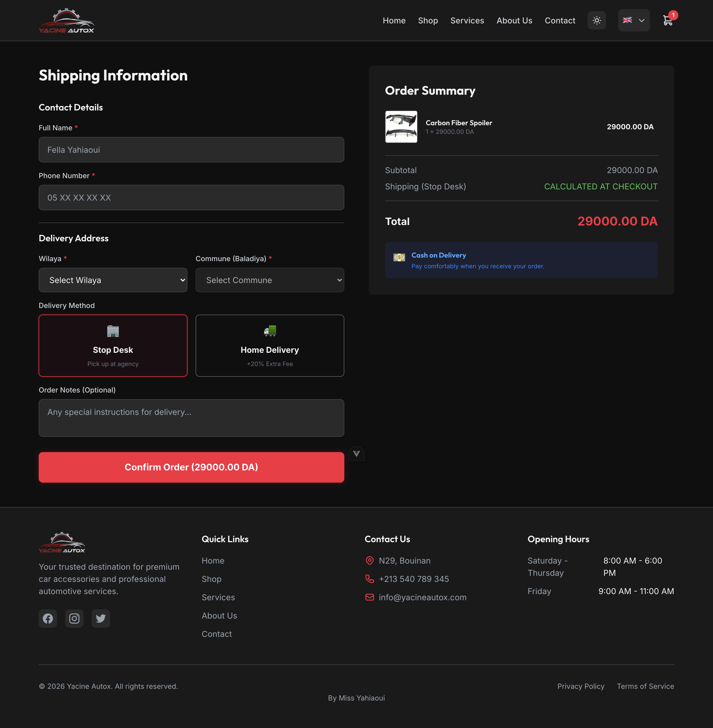
Task: Open the Select Commune dropdown
Action: [269, 279]
